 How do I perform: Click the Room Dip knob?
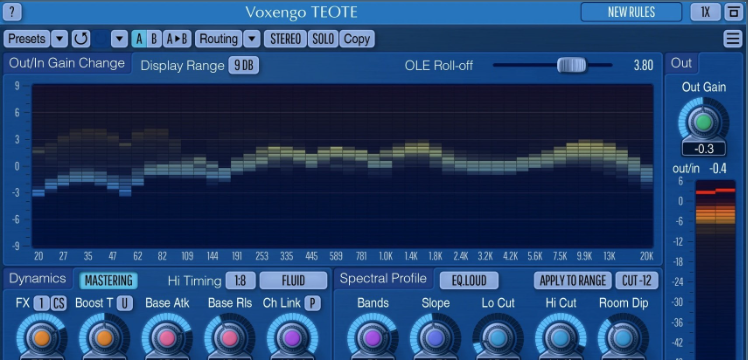[x=623, y=338]
